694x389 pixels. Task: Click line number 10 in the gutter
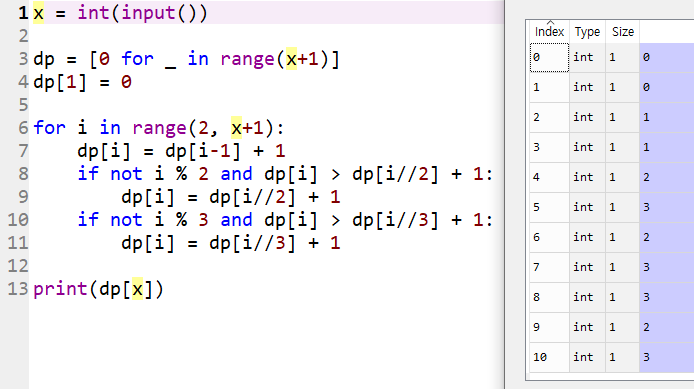coord(18,220)
